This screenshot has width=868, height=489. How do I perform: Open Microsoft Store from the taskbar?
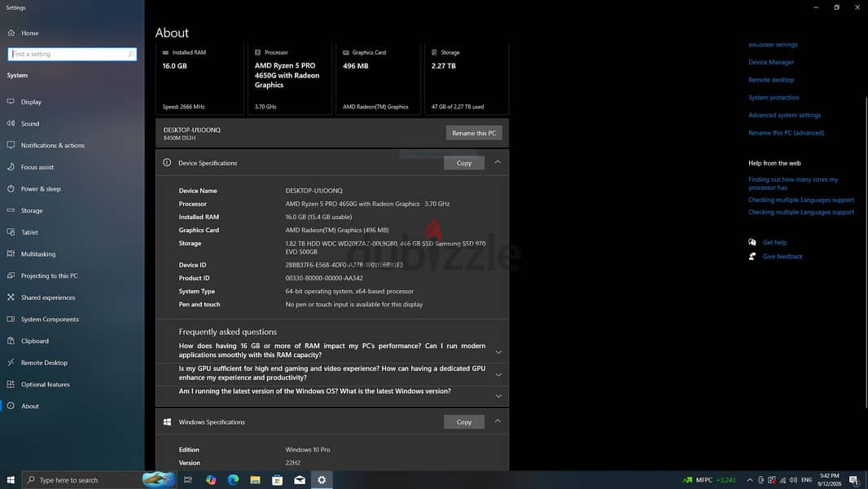coord(278,480)
